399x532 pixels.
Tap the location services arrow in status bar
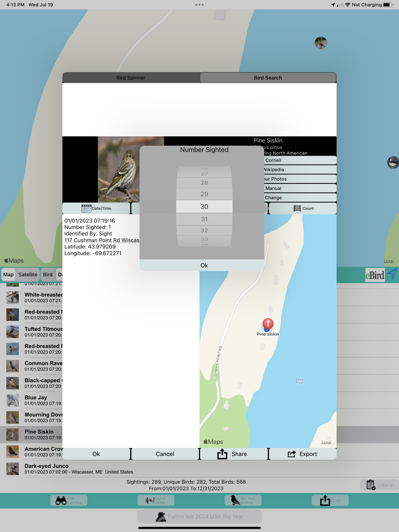click(x=333, y=5)
